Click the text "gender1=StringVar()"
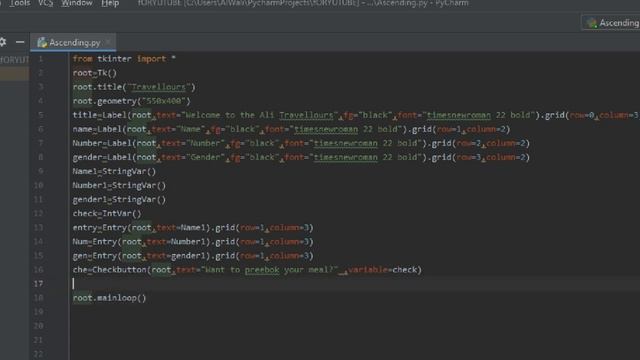The image size is (640, 360). tap(119, 200)
